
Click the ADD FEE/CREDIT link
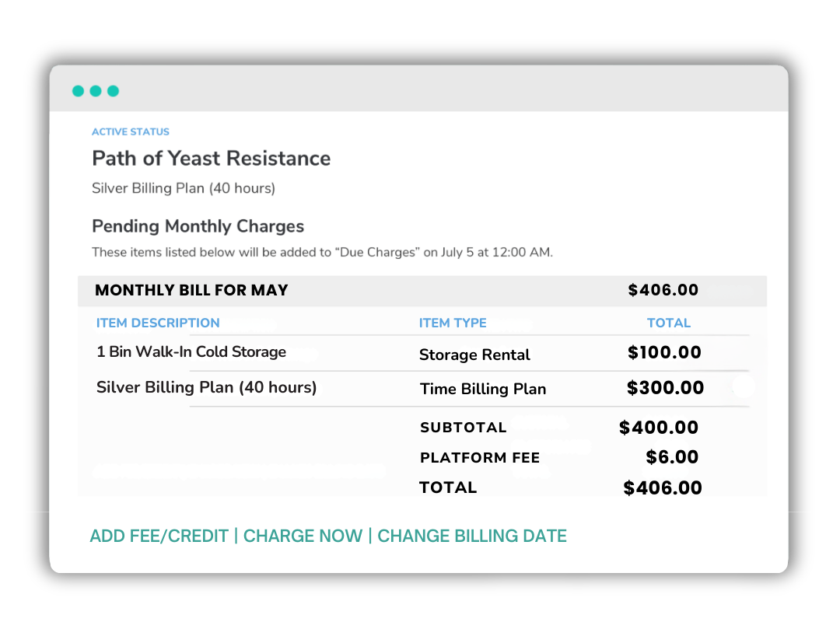[x=159, y=536]
